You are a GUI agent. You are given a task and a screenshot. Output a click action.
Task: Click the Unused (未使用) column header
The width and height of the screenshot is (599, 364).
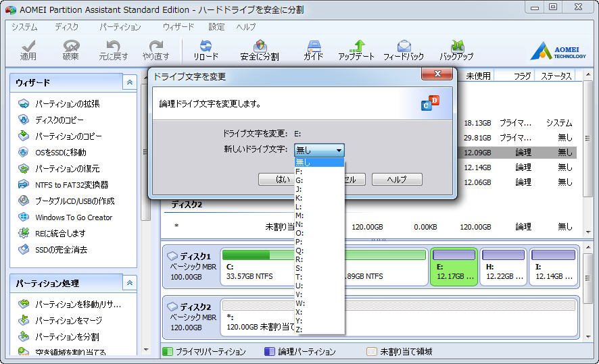tap(477, 76)
